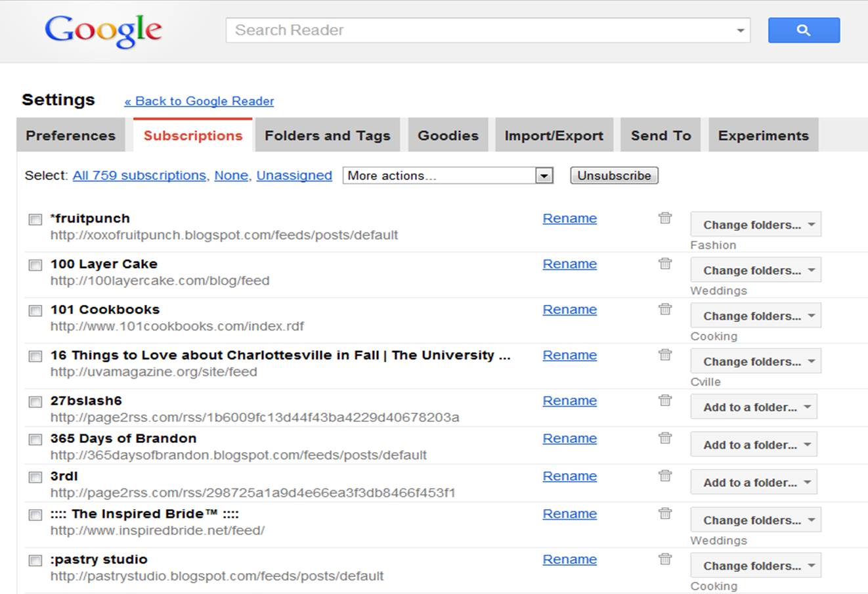Click the Fashion folder label
The image size is (868, 594).
tap(713, 245)
